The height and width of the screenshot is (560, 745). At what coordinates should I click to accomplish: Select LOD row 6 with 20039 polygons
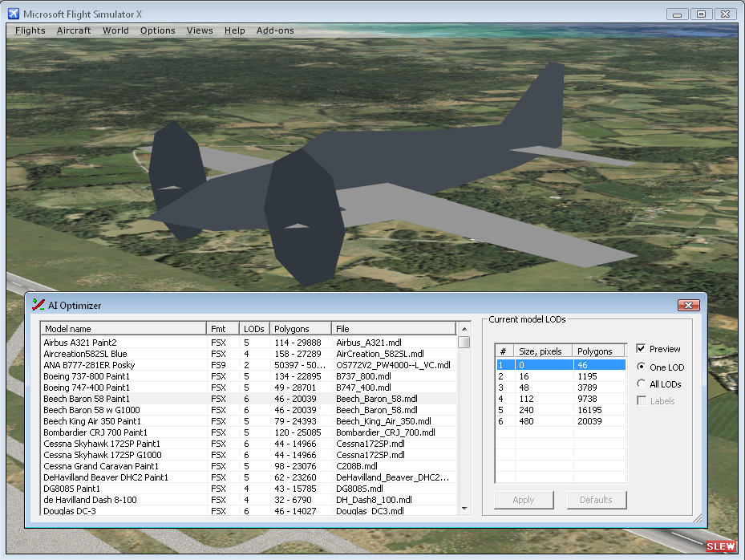click(561, 421)
